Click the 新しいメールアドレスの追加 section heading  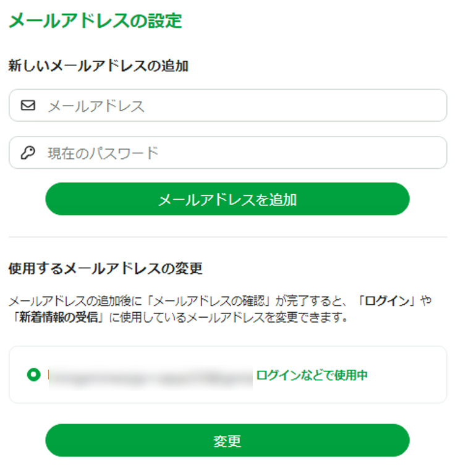[98, 66]
